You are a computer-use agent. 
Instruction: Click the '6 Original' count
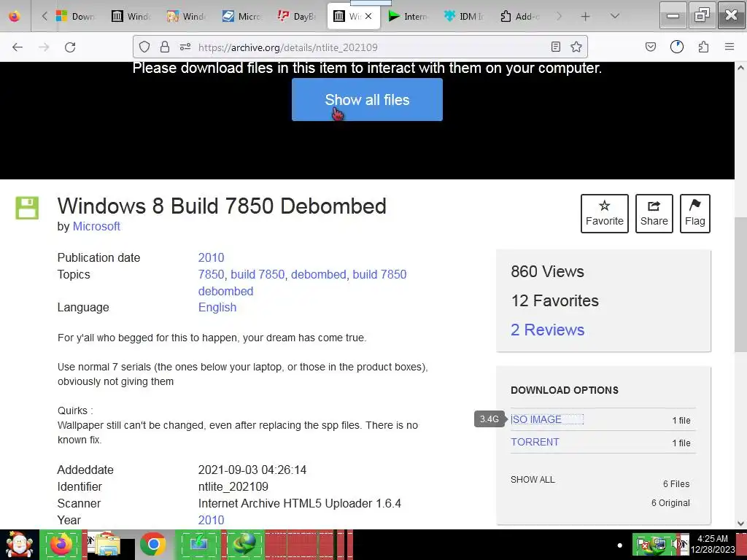coord(671,503)
